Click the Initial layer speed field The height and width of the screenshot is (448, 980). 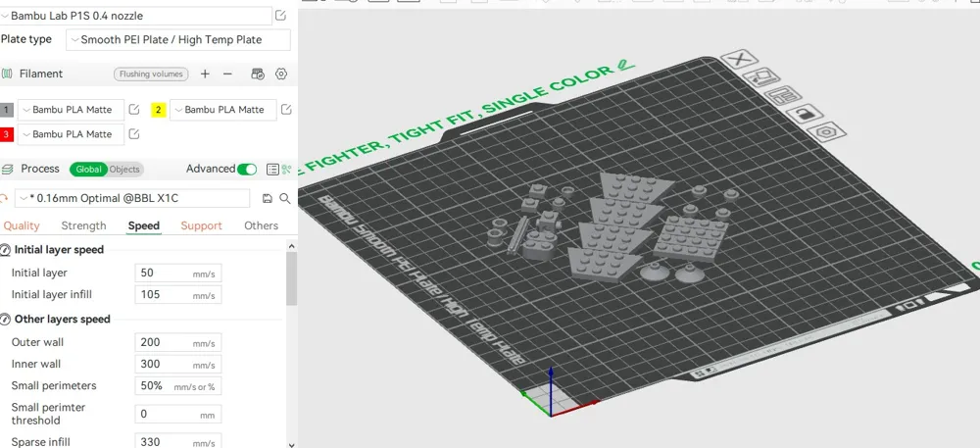(178, 274)
